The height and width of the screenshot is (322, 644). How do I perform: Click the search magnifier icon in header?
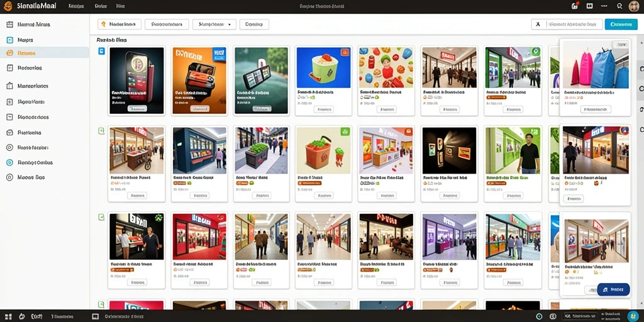(619, 6)
